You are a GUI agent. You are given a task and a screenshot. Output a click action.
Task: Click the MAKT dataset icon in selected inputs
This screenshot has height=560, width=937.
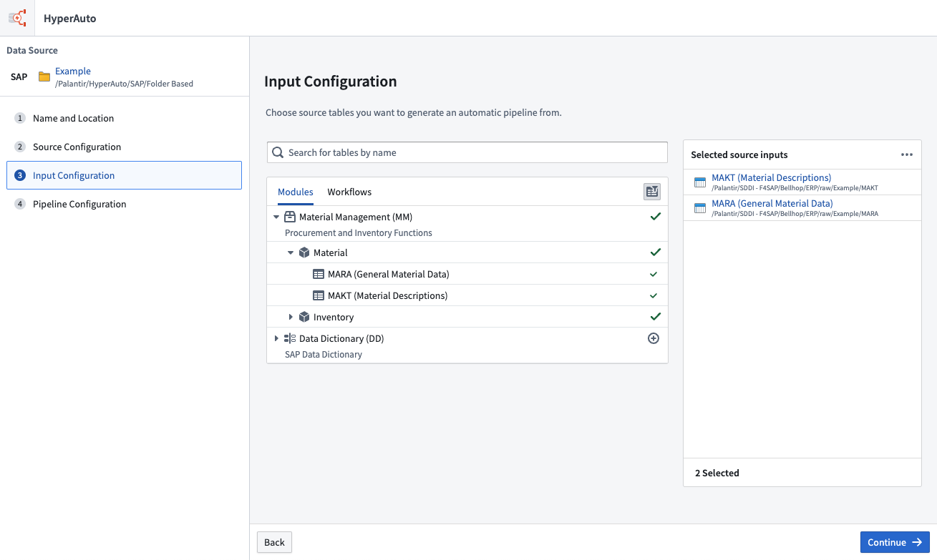tap(700, 182)
